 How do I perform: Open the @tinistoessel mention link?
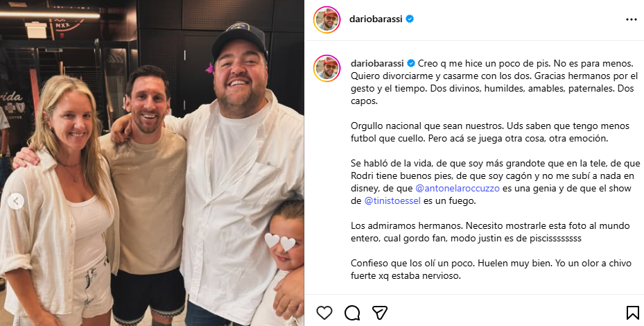pyautogui.click(x=392, y=201)
